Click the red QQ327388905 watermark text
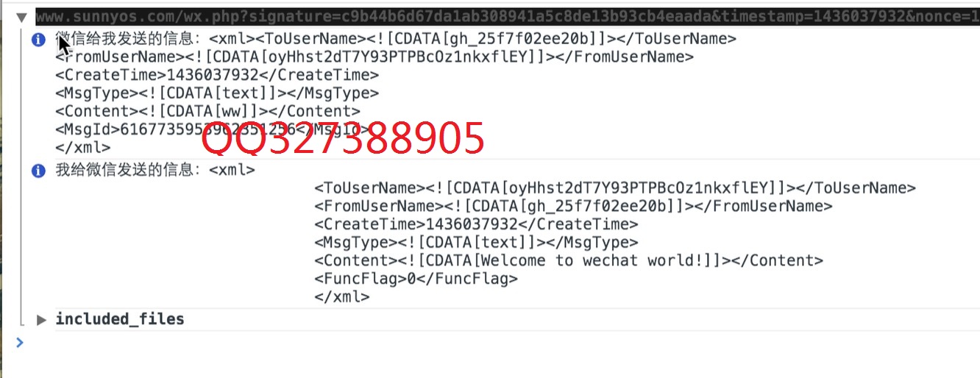Image resolution: width=980 pixels, height=378 pixels. click(x=343, y=138)
